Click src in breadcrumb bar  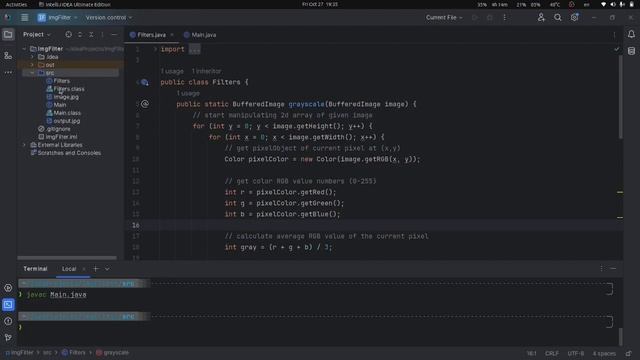[x=47, y=353]
